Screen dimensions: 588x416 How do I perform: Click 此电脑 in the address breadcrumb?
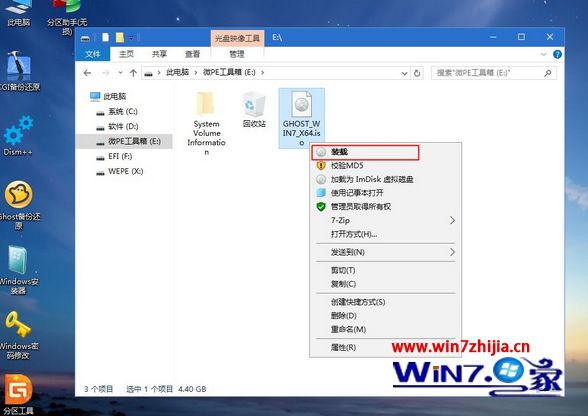click(177, 72)
